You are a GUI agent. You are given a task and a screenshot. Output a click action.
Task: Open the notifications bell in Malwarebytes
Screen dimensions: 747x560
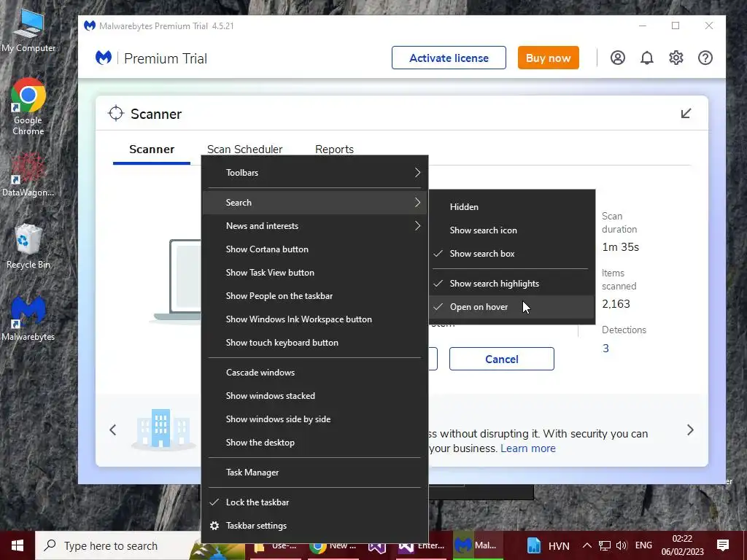click(x=646, y=58)
